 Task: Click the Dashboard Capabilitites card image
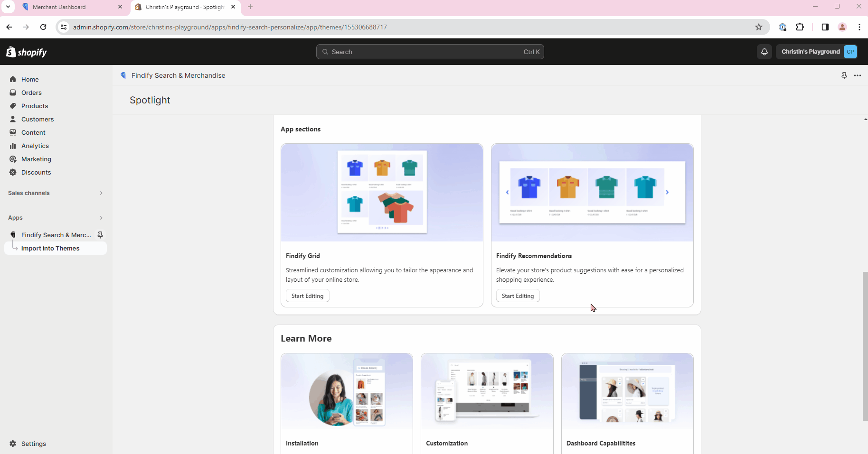coord(627,391)
